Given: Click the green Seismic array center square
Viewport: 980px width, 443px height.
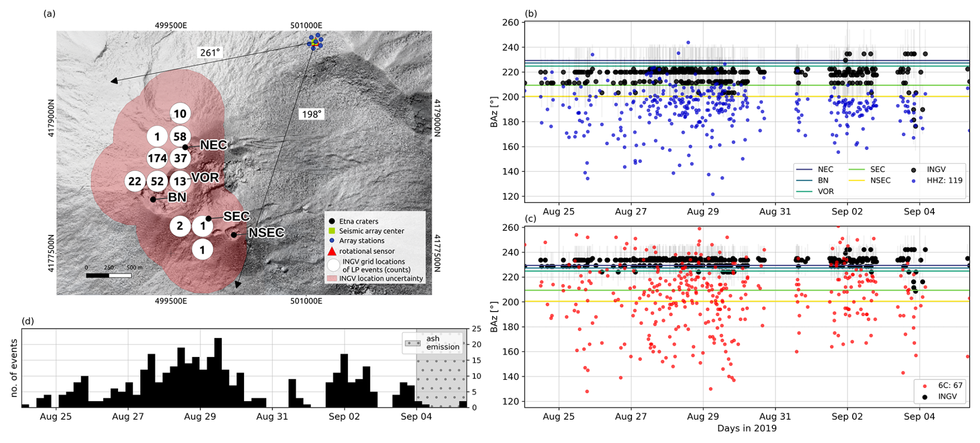Looking at the screenshot, I should click(x=332, y=231).
